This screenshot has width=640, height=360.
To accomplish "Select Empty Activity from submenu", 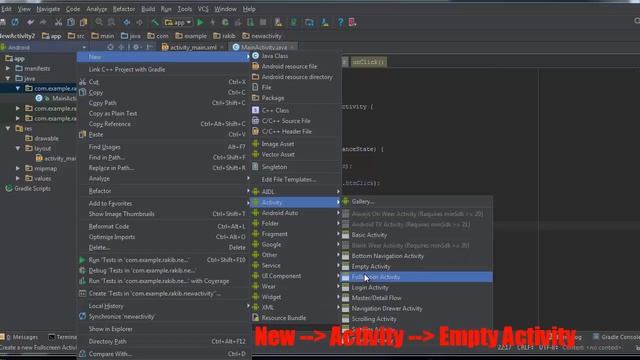I will (x=417, y=267).
